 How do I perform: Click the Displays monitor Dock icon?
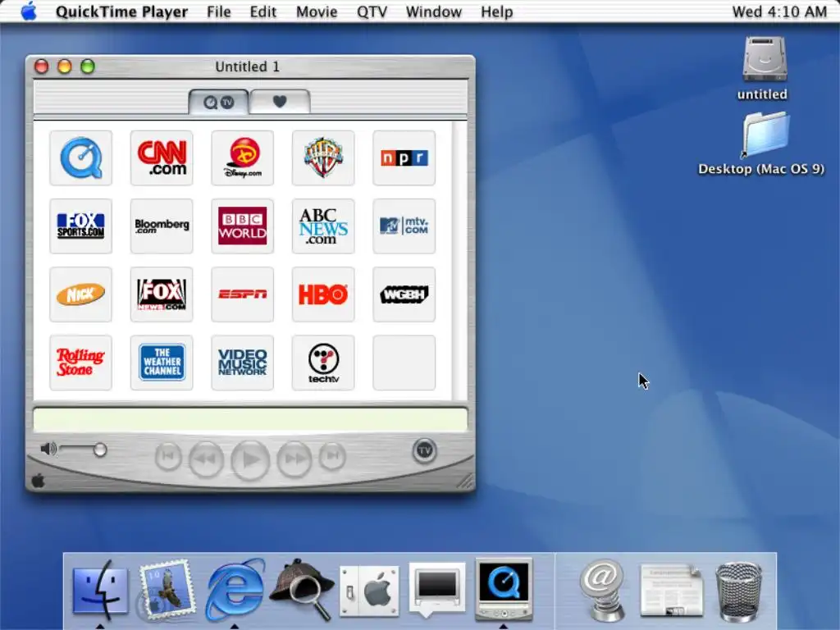[x=436, y=589]
